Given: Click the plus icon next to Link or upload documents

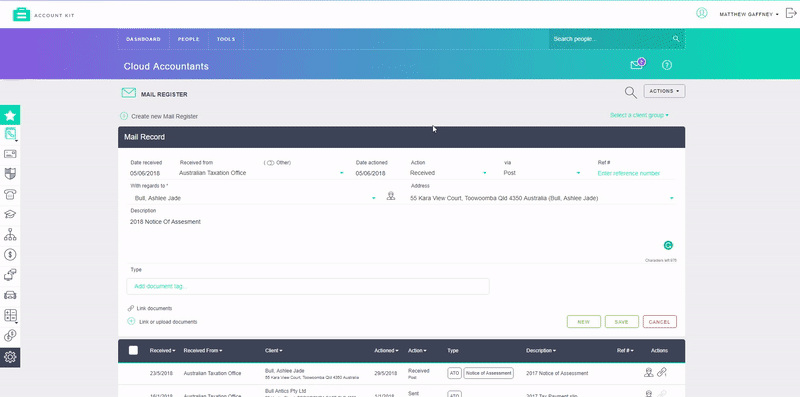Looking at the screenshot, I should [x=131, y=321].
